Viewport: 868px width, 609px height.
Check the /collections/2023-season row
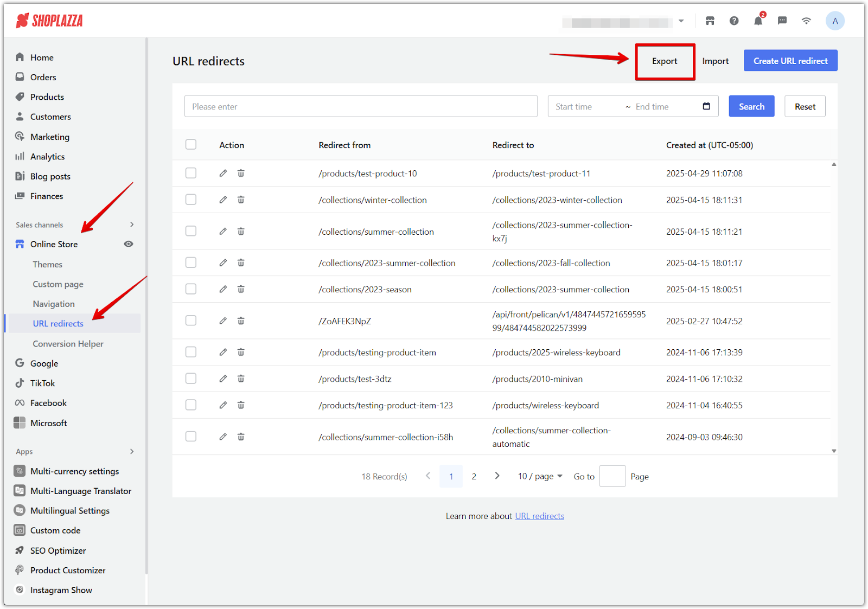[191, 289]
